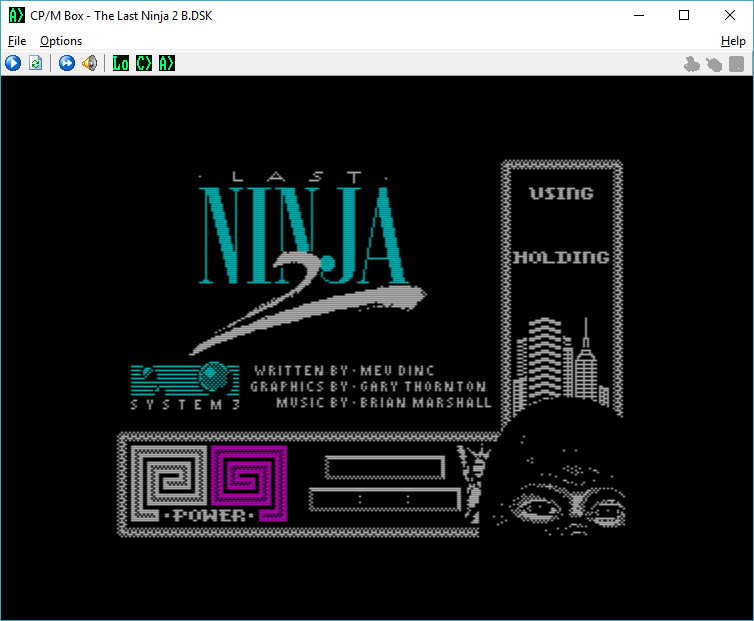Click the green 'C>' drive icon
The image size is (754, 621).
pyautogui.click(x=144, y=63)
